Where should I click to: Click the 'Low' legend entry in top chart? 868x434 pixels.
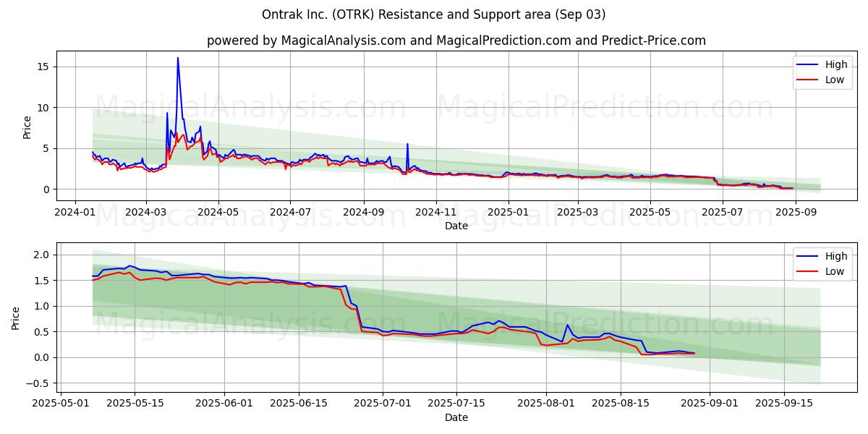835,80
